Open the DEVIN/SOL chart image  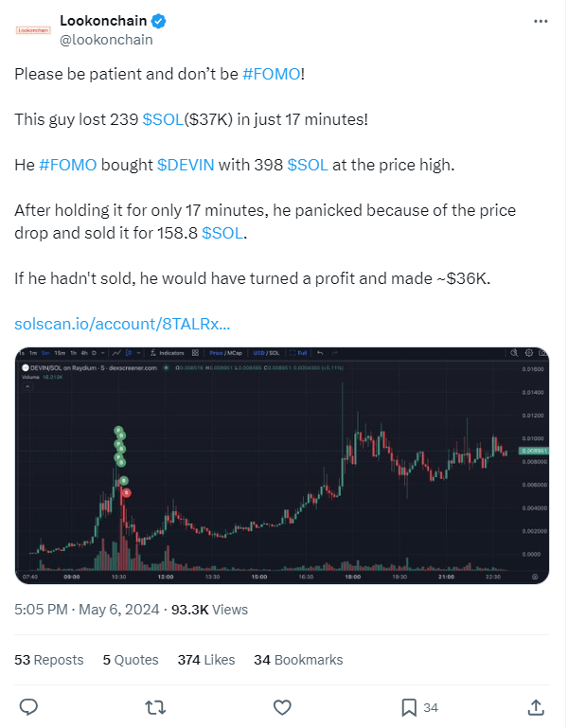pos(283,465)
